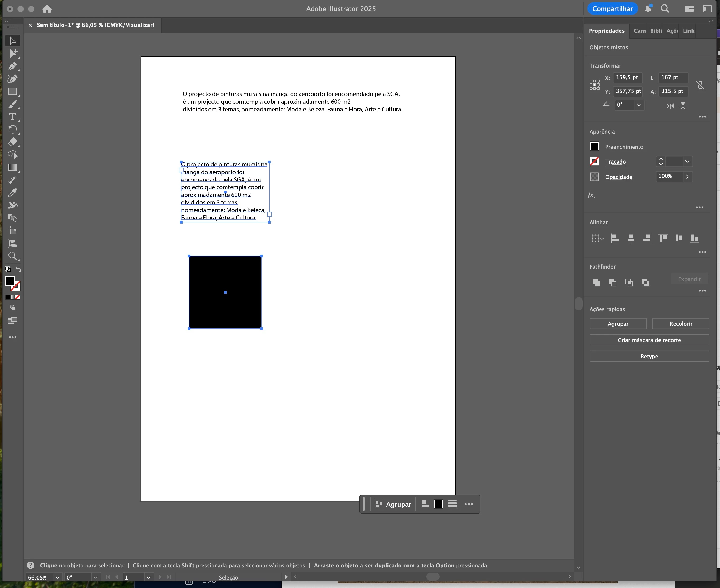The width and height of the screenshot is (720, 588).
Task: Click the Preenchimento fill color swatch
Action: [594, 146]
